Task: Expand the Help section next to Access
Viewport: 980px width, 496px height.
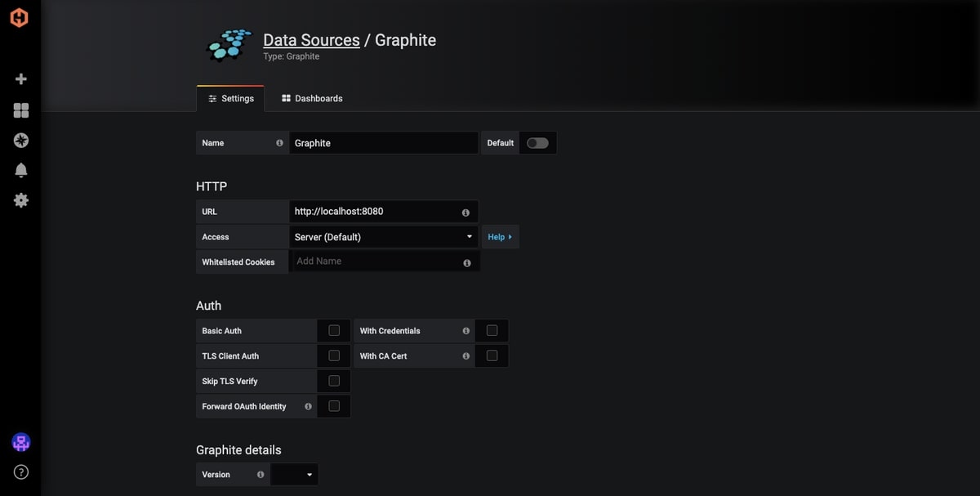Action: pyautogui.click(x=500, y=237)
